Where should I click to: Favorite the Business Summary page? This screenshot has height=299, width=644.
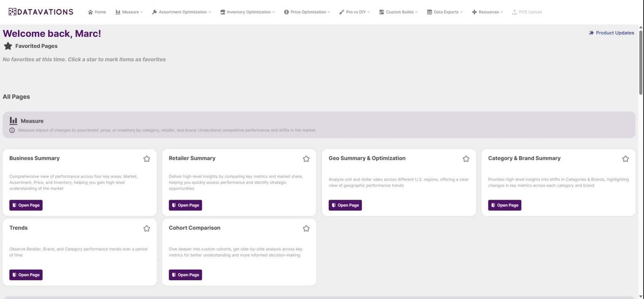click(x=147, y=159)
